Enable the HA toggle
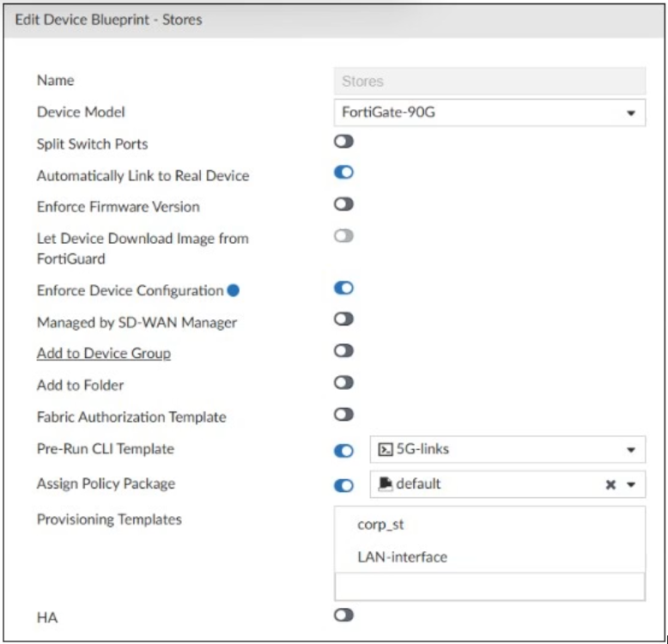The image size is (668, 644). point(343,615)
